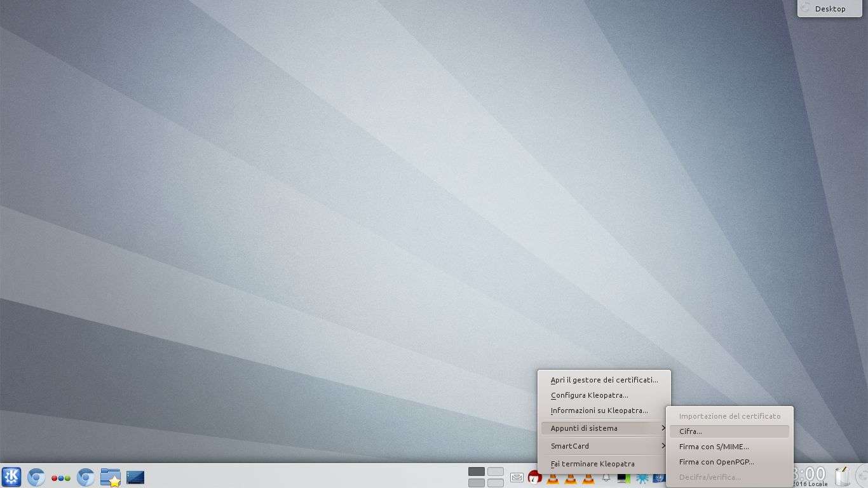Choose Firma con OpenPGP... option
This screenshot has height=488, width=868.
tap(716, 462)
